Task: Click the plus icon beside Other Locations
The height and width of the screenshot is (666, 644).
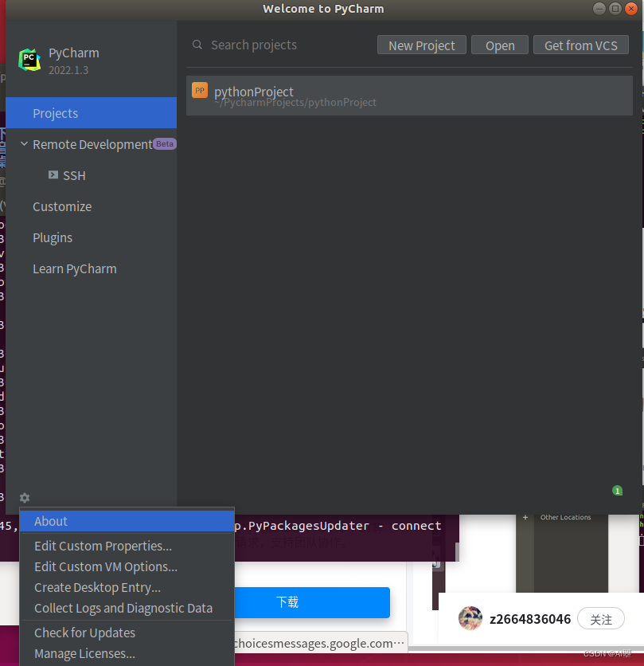Action: pyautogui.click(x=525, y=517)
